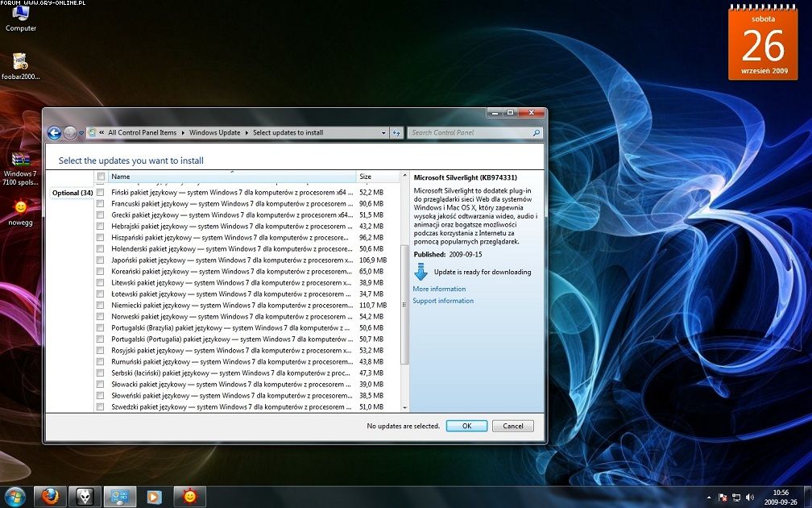Open the recent pages dropdown beside Forward
812x508 pixels.
tap(81, 133)
